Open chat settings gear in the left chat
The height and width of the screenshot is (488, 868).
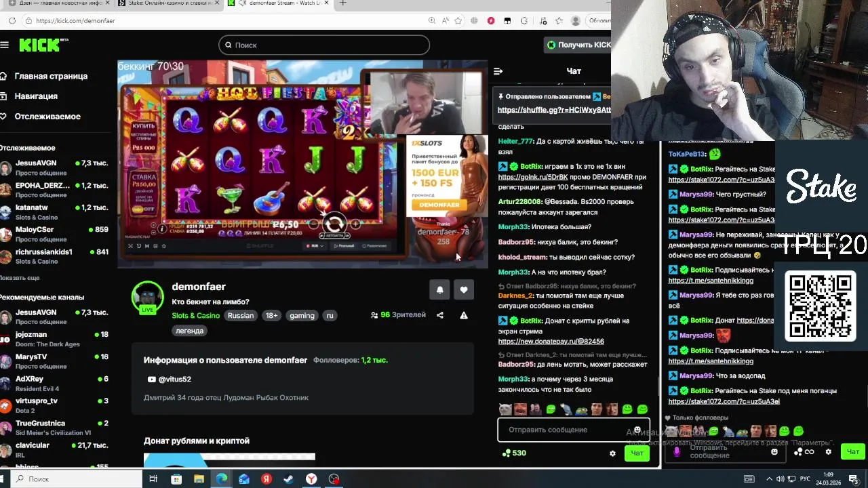pos(612,453)
